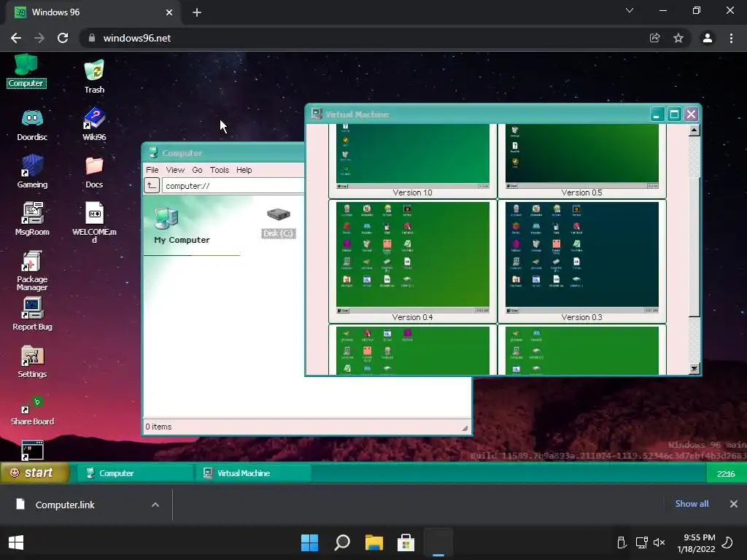747x560 pixels.
Task: Click the Virtual Machine scrollbar down arrow
Action: pos(694,368)
